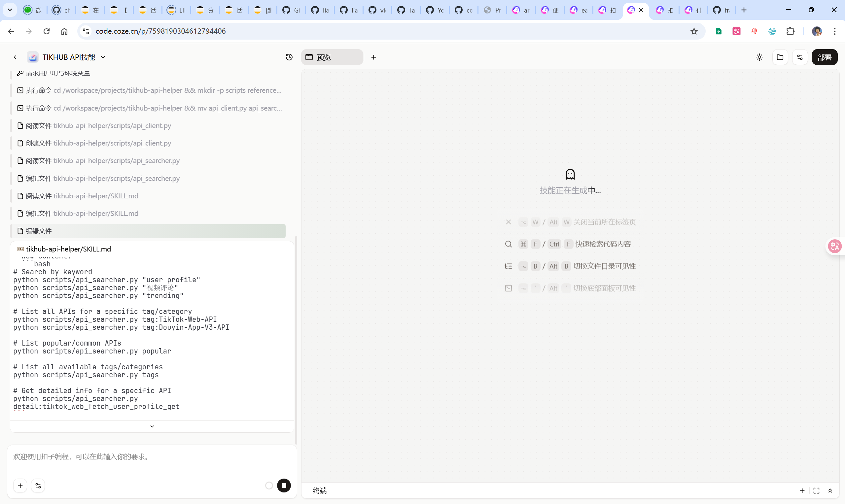This screenshot has width=845, height=504.
Task: Open 编辑文件 tikhub-api-helper/SKILL.md step
Action: pyautogui.click(x=148, y=213)
